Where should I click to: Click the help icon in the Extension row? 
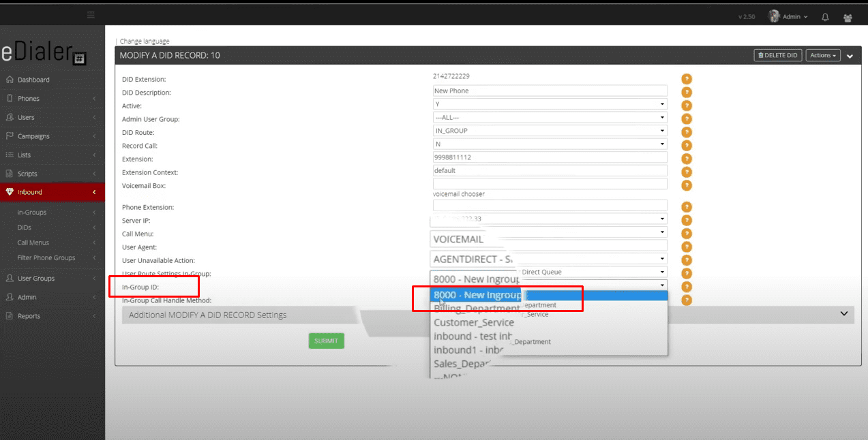point(687,159)
